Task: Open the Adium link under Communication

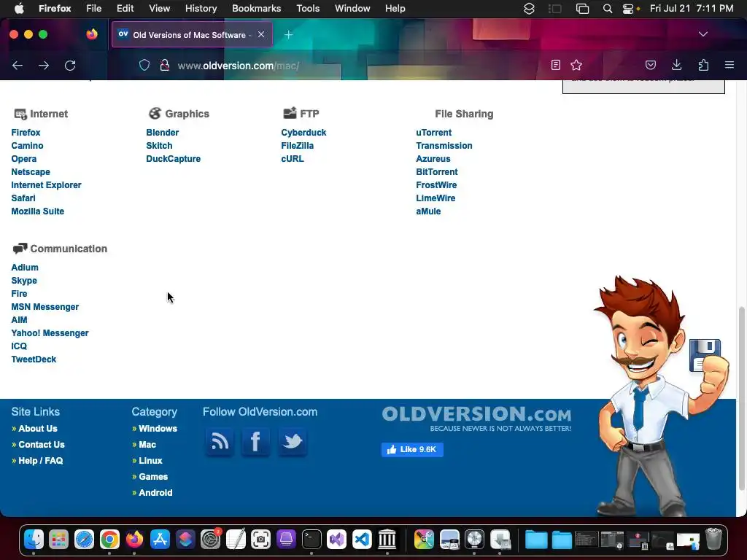Action: tap(25, 268)
